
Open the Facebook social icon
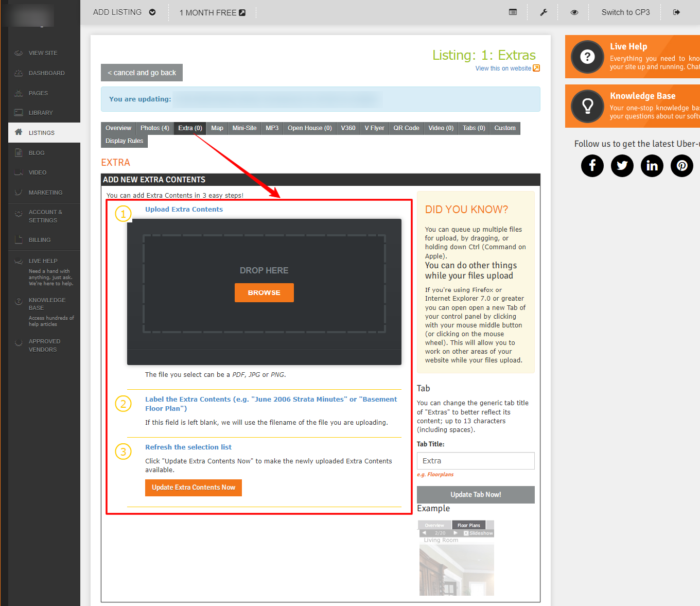coord(592,166)
